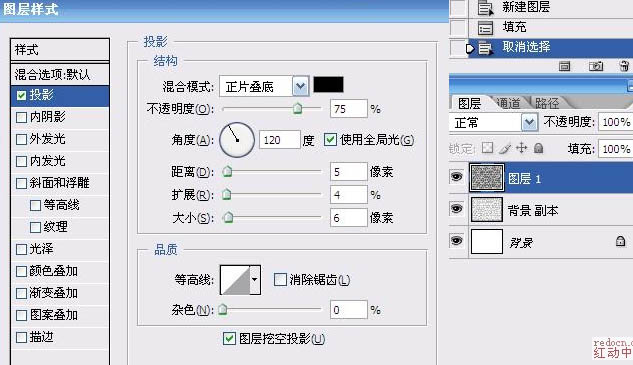Image resolution: width=633 pixels, height=365 pixels.
Task: Click the 杂色 field showing 0
Action: (x=349, y=310)
